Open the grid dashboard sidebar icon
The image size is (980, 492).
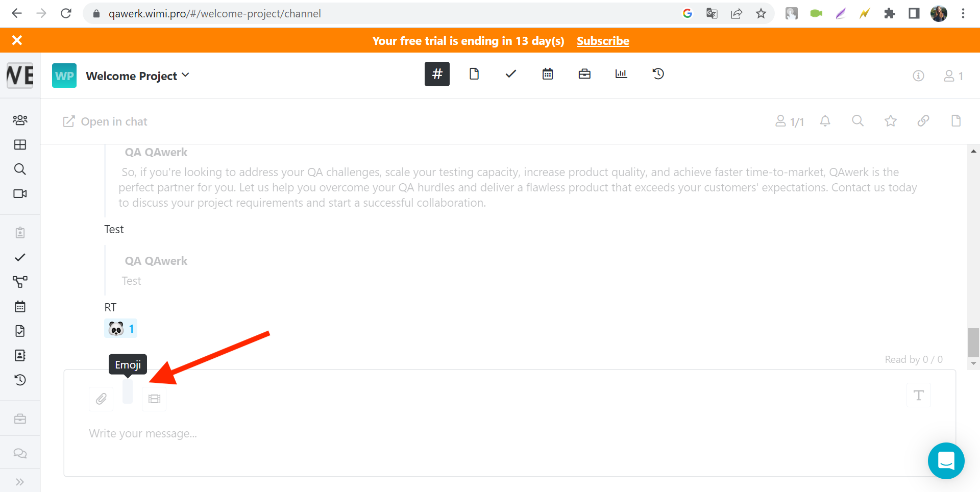click(x=20, y=144)
